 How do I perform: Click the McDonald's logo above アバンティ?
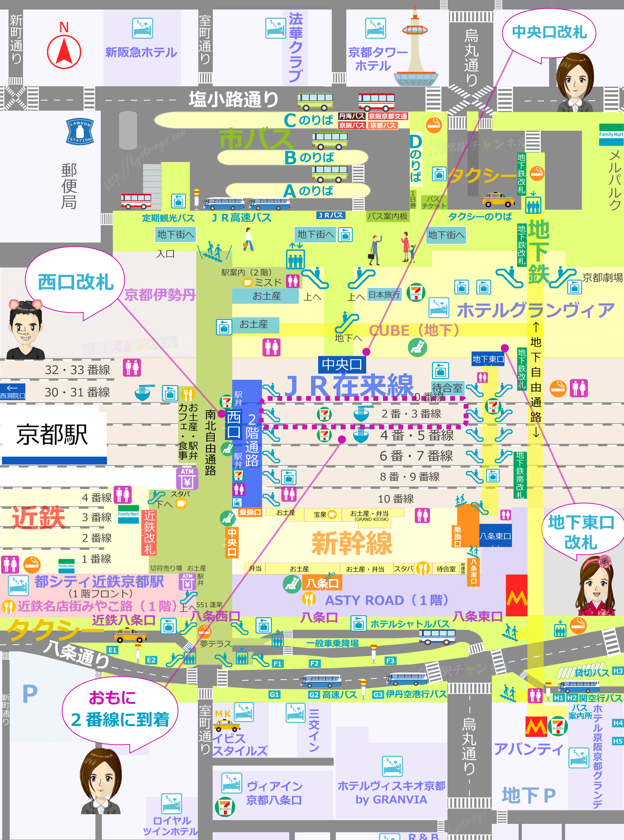click(x=536, y=726)
